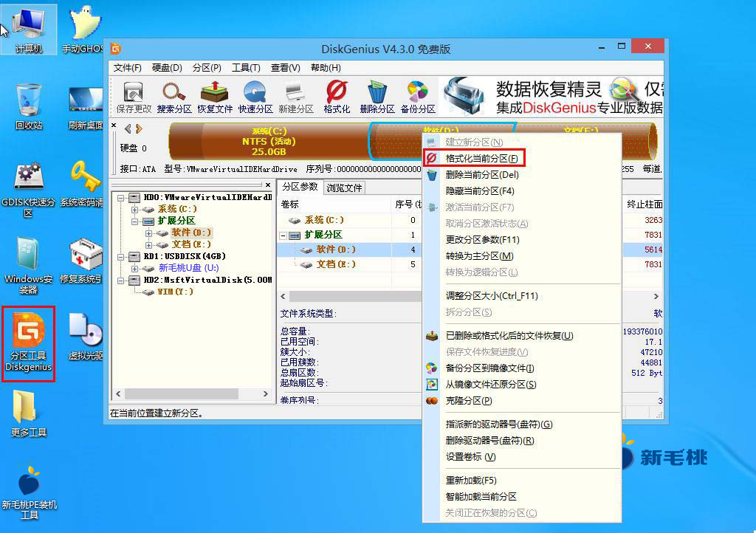Click the DiskGenius title bar app icon
This screenshot has width=756, height=533.
point(116,49)
